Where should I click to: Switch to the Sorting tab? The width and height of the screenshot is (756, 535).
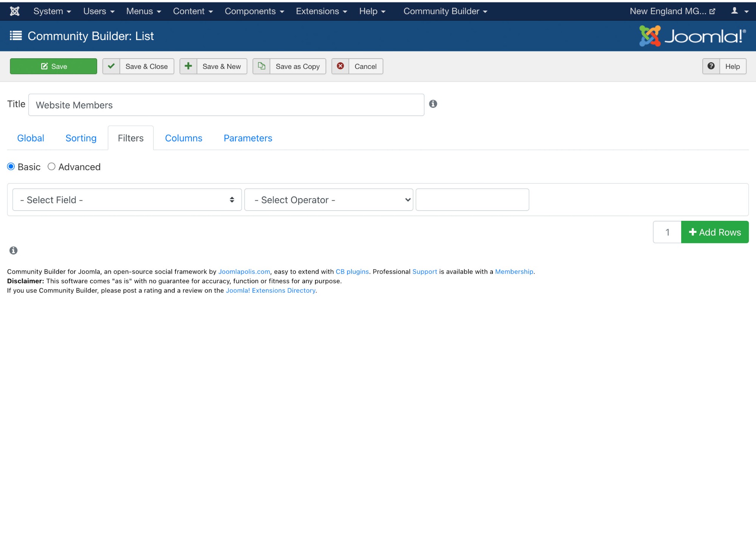point(81,138)
